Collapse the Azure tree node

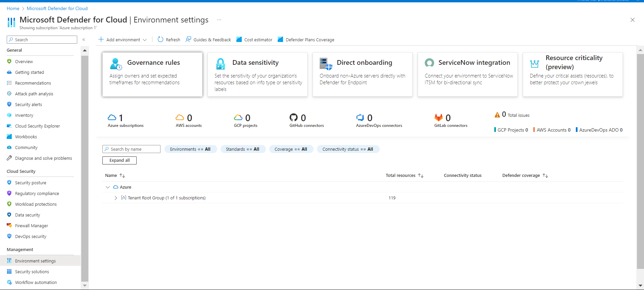coord(108,187)
